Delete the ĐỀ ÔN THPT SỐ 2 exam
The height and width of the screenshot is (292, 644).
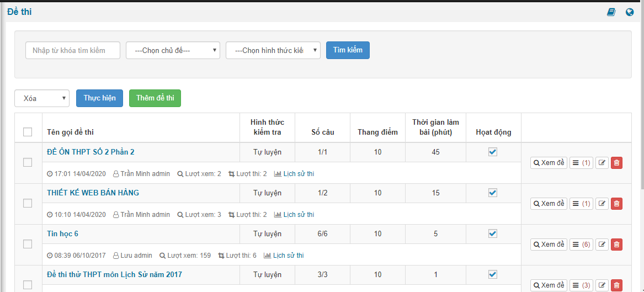[616, 163]
